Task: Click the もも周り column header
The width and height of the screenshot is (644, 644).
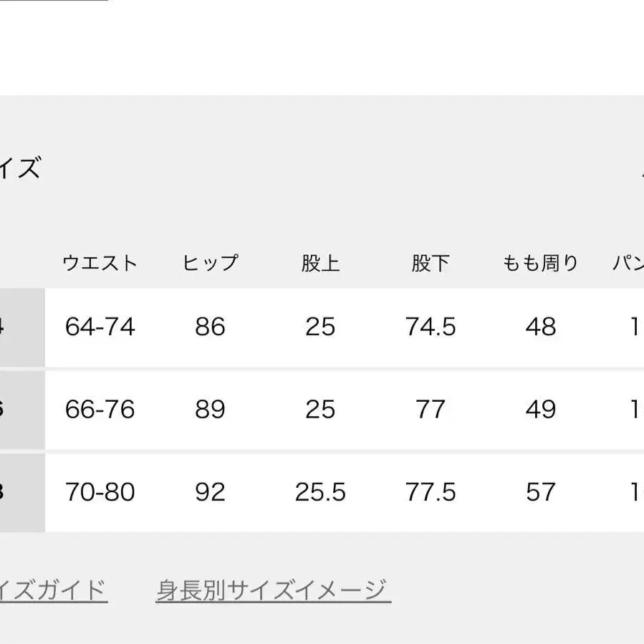Action: (x=540, y=264)
